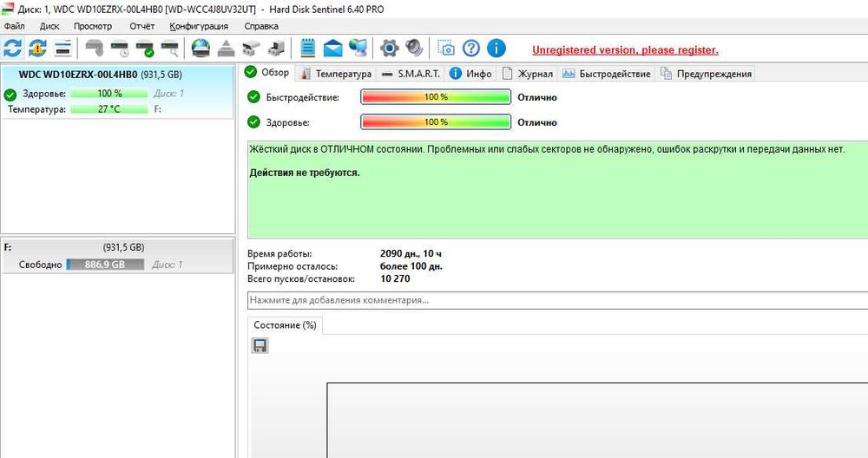The image size is (868, 458).
Task: Switch to the Предупреждения tab
Action: click(x=707, y=74)
